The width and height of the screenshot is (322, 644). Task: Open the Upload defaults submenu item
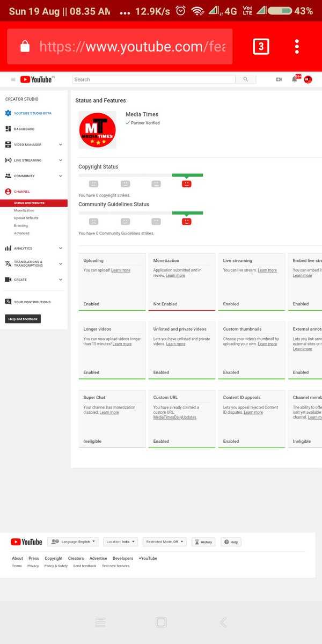coord(26,218)
